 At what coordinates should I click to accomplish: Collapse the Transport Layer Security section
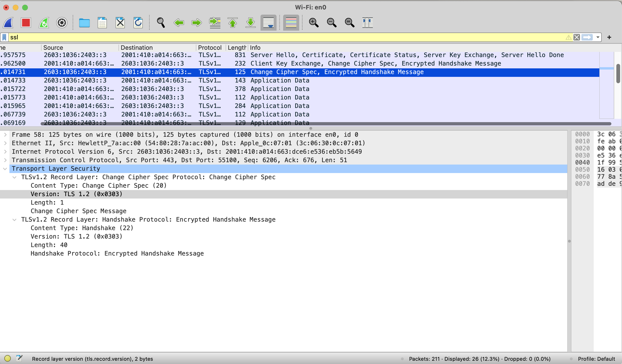[5, 169]
